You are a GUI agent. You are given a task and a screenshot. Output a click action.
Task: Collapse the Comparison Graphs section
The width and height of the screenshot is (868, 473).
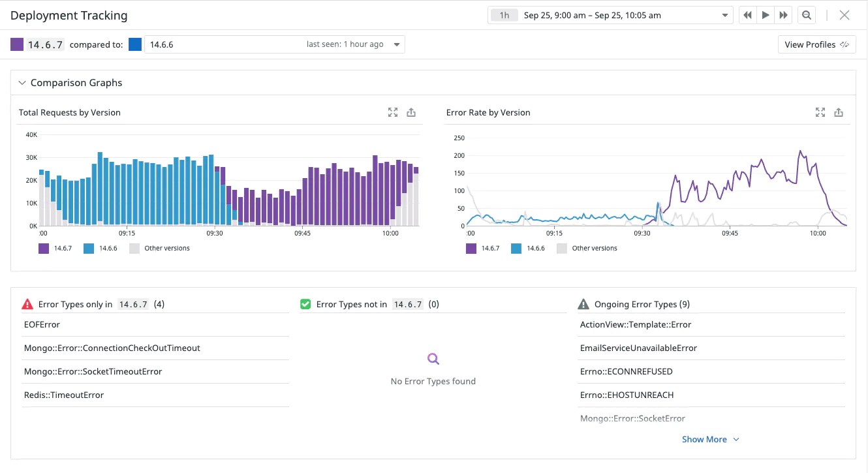click(x=22, y=82)
